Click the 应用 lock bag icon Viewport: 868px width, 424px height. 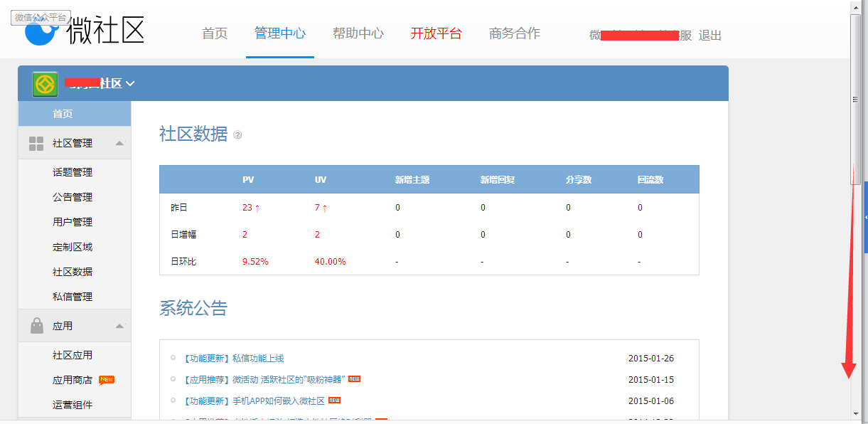click(x=36, y=326)
